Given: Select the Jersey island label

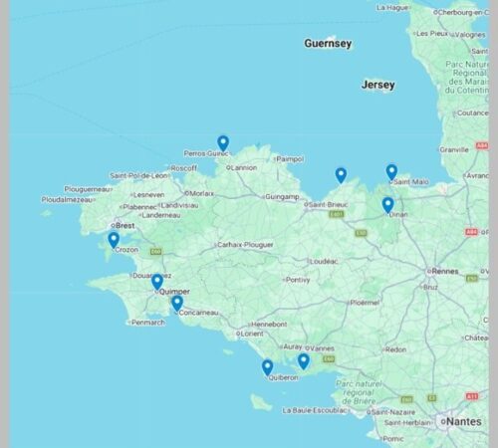Looking at the screenshot, I should pos(377,85).
